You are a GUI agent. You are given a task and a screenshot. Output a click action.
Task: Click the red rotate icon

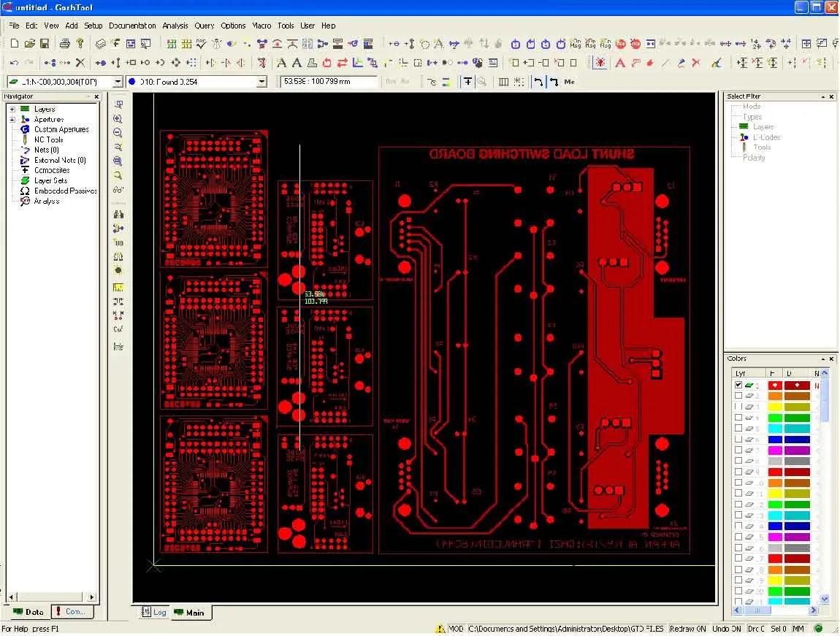click(327, 63)
